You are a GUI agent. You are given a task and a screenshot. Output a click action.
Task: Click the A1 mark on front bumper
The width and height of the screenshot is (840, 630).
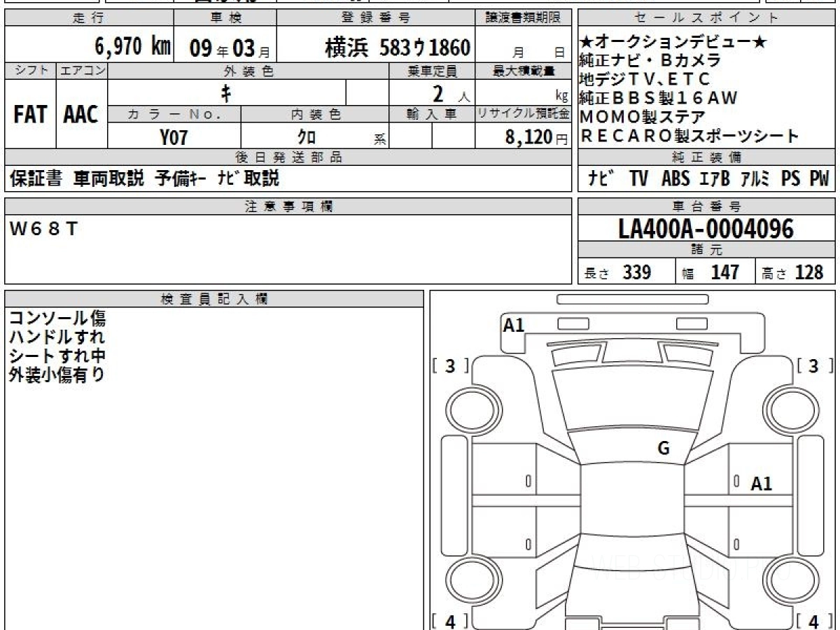514,325
